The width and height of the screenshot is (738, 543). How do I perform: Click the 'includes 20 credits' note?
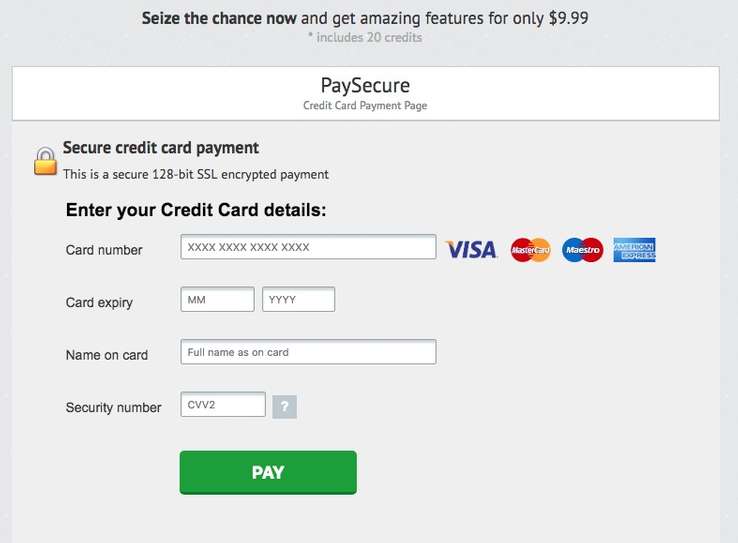pyautogui.click(x=365, y=38)
